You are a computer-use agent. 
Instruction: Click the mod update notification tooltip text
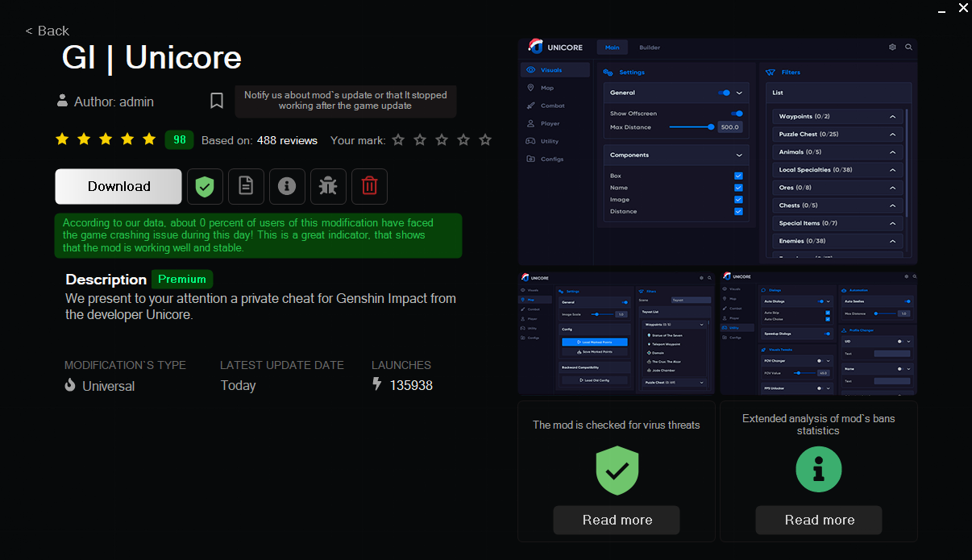(346, 101)
